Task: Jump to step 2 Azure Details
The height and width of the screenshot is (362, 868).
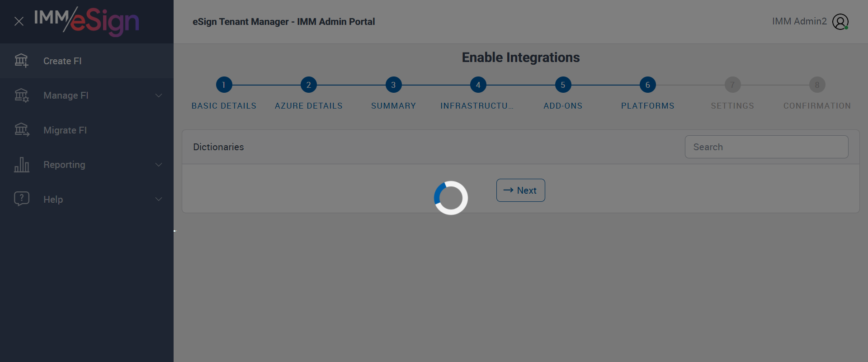Action: [308, 85]
